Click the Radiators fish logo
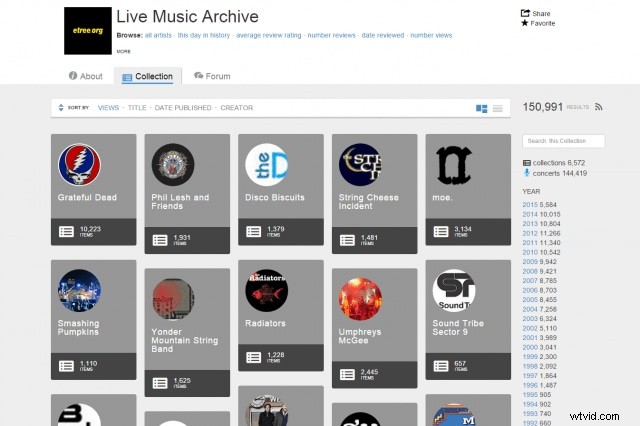The width and height of the screenshot is (640, 426). coord(267,291)
